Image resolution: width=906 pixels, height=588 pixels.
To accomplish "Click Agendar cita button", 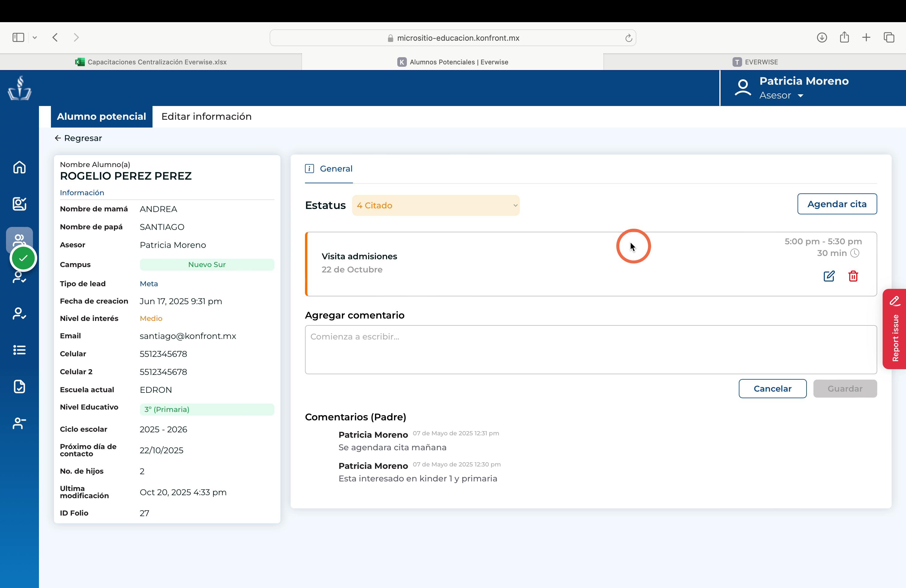I will coord(837,204).
